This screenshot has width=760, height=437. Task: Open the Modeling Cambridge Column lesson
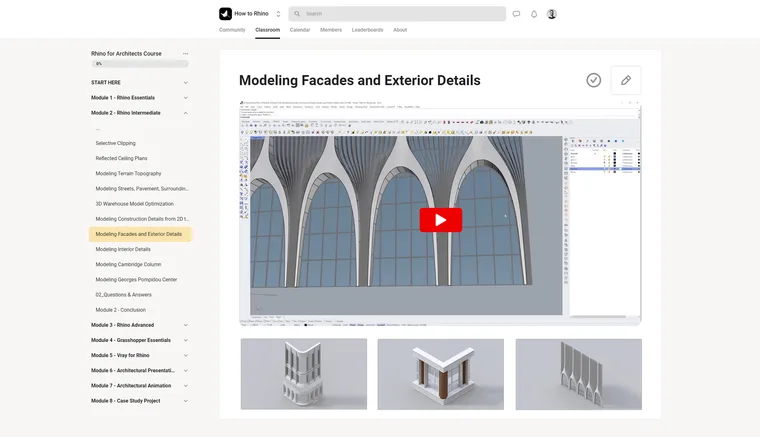(128, 265)
